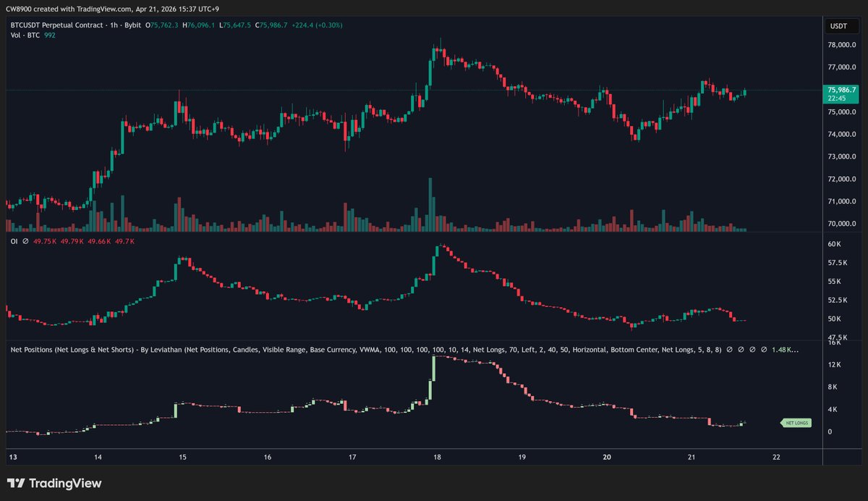The height and width of the screenshot is (501, 868).
Task: Click date 15 on the time axis
Action: tap(182, 458)
